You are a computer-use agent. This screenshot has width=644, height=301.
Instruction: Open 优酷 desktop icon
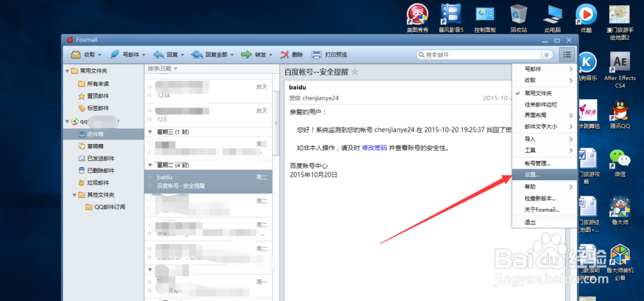(586, 19)
